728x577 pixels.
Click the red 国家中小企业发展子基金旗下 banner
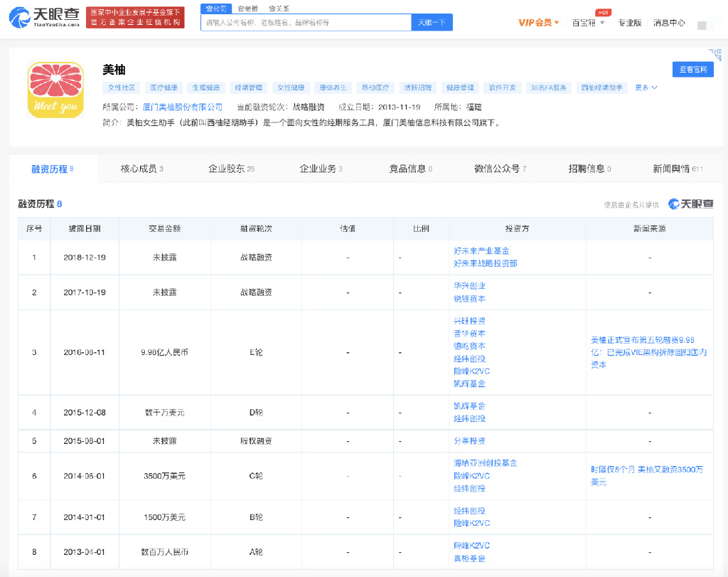(135, 17)
